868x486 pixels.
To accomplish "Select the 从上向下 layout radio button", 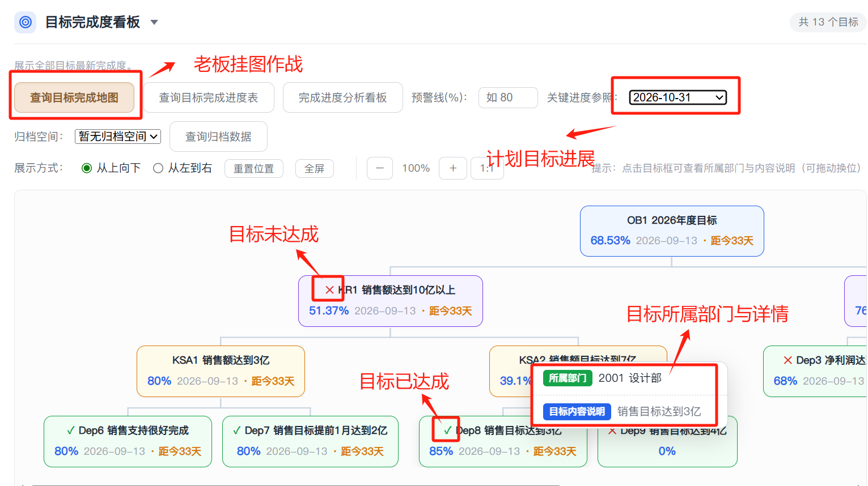I will [87, 168].
